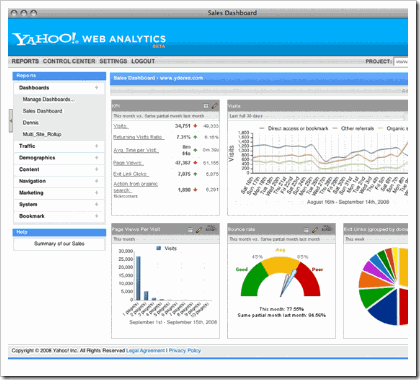Image resolution: width=420 pixels, height=380 pixels.
Task: Collapse the Page Views Per Visit widget
Action: (190, 230)
